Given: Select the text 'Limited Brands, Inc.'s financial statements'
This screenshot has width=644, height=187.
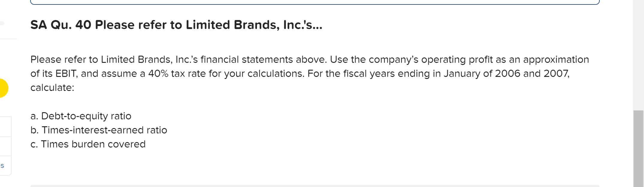Looking at the screenshot, I should click(198, 59).
